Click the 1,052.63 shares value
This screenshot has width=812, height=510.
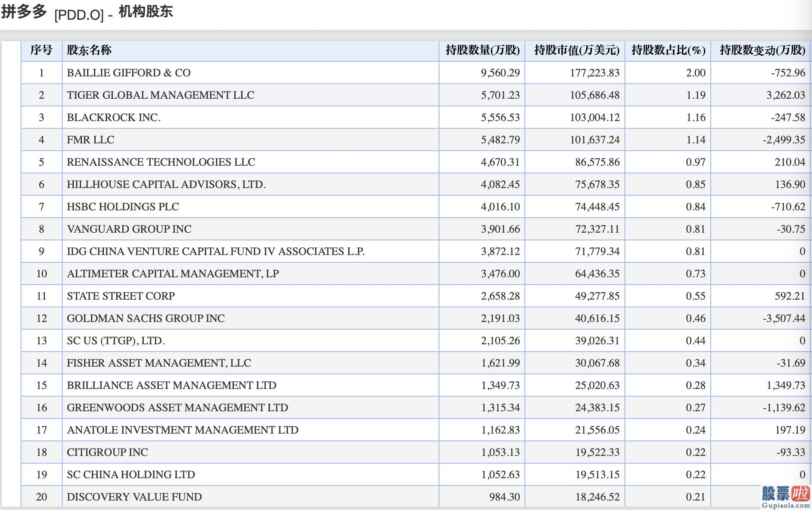point(500,475)
